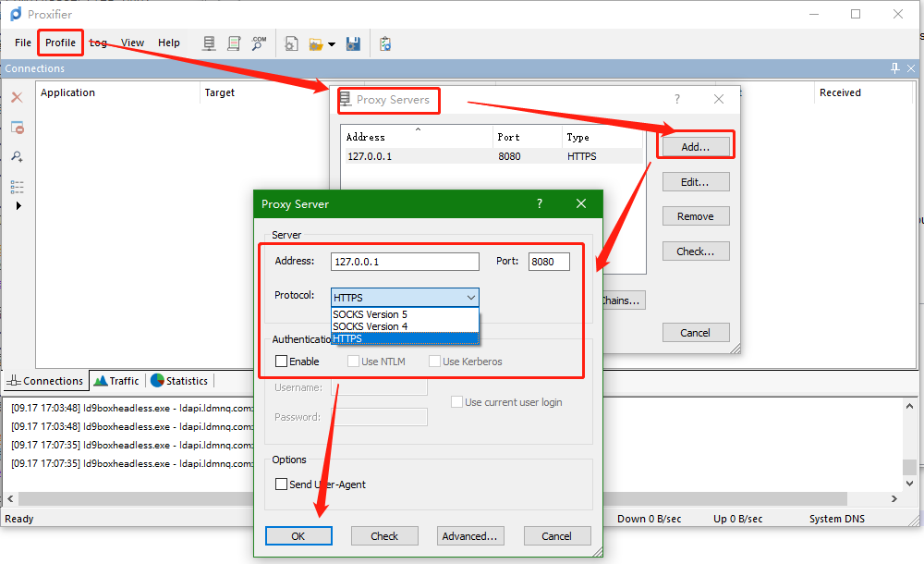Click the Proxy Servers dialog help question mark
924x564 pixels.
(677, 99)
